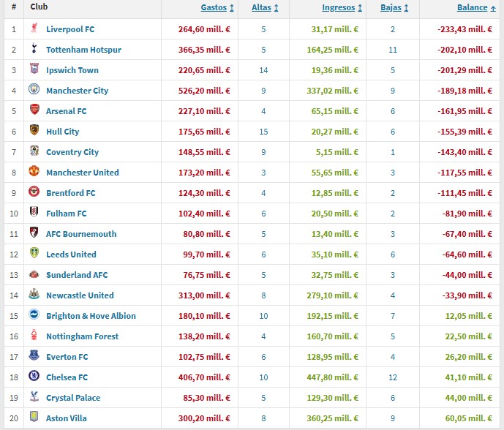504x430 pixels.
Task: Open the Leeds United club page
Action: (71, 254)
